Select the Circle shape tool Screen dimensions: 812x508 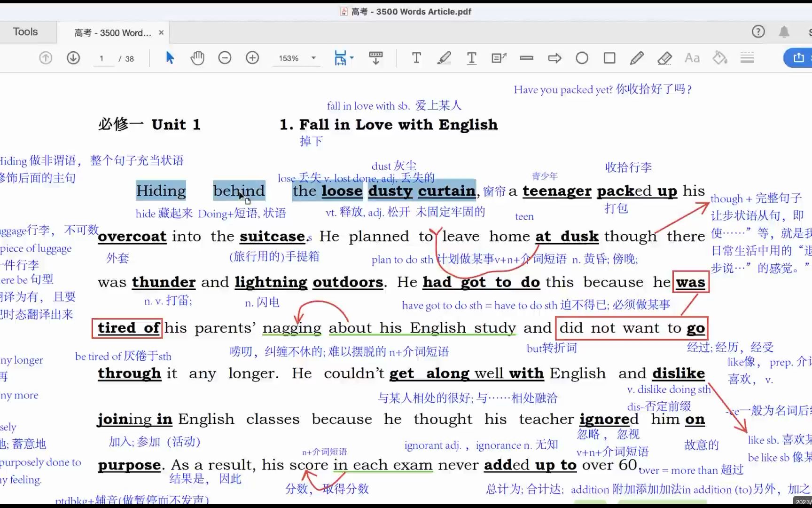coord(582,58)
